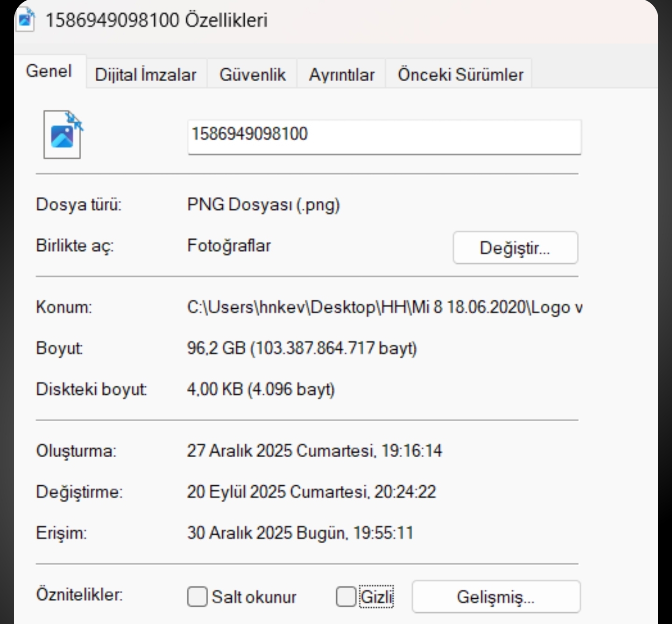Click the window title 1586949098100 Özellikleri
This screenshot has width=672, height=624.
156,20
